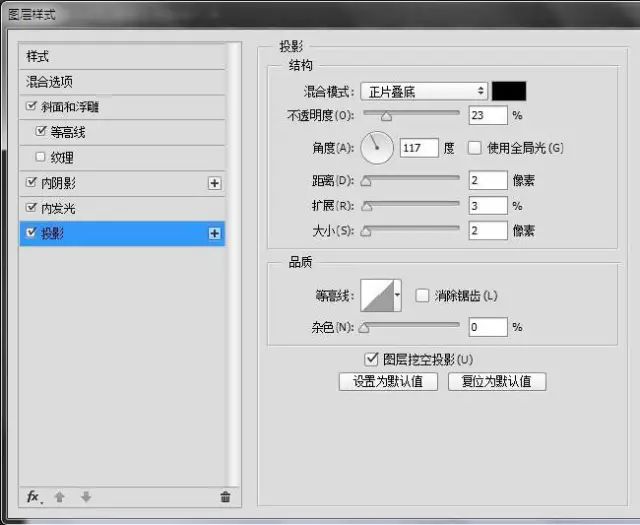Click the plus icon next to 投影

click(x=215, y=234)
